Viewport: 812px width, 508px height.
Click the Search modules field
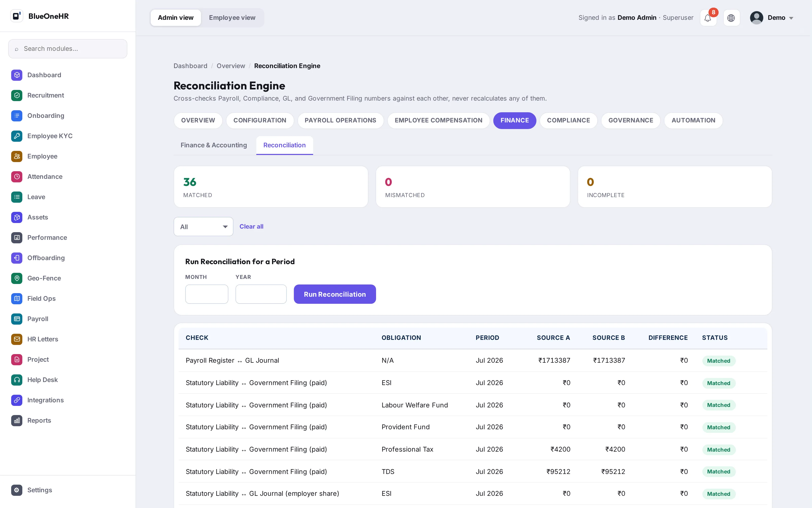click(x=68, y=49)
